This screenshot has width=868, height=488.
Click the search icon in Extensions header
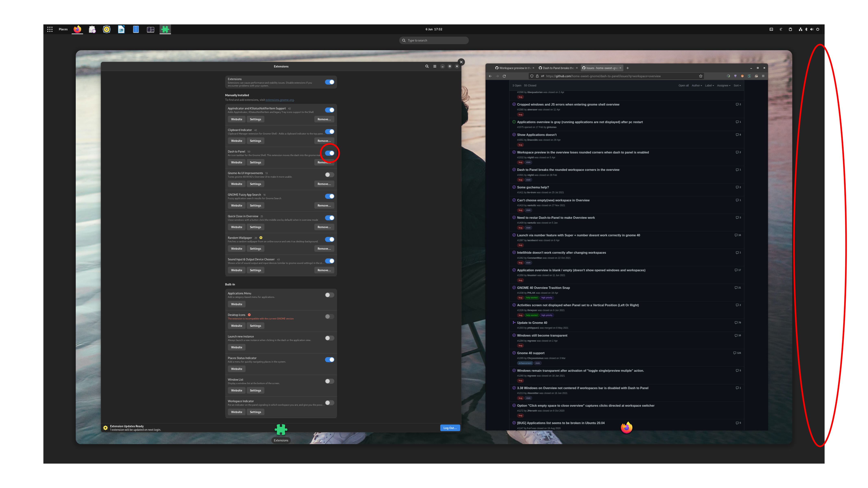click(427, 66)
